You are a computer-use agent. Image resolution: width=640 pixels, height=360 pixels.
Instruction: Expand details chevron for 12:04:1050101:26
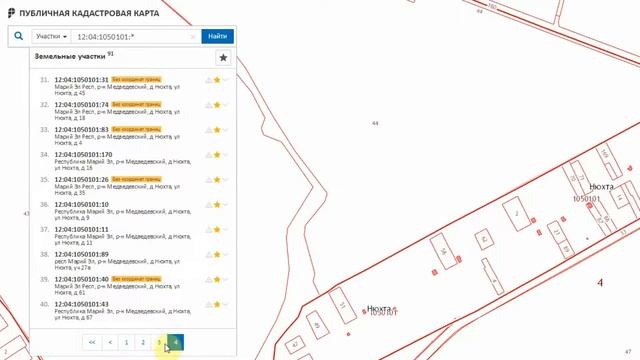(225, 180)
